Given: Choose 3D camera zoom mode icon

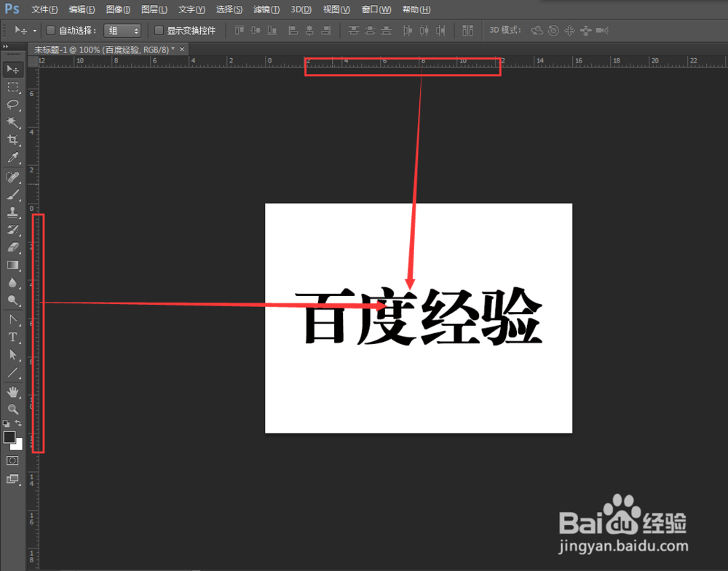Looking at the screenshot, I should click(603, 31).
